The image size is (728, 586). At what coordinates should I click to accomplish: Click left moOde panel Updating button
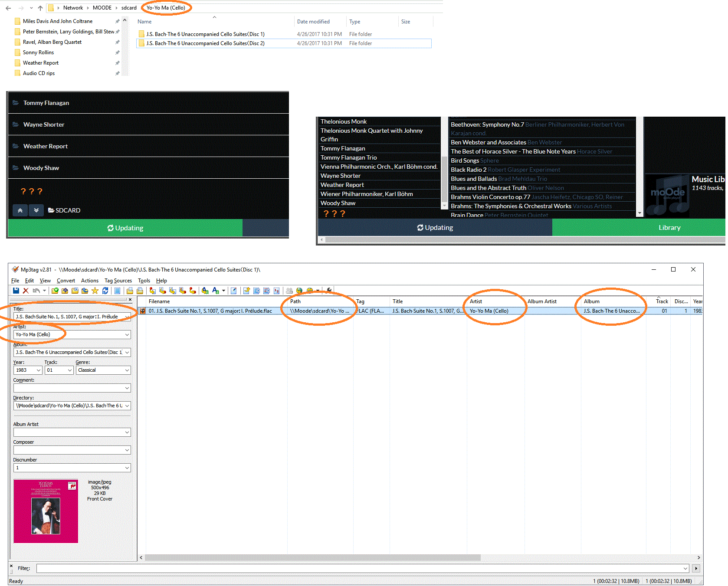tap(125, 228)
